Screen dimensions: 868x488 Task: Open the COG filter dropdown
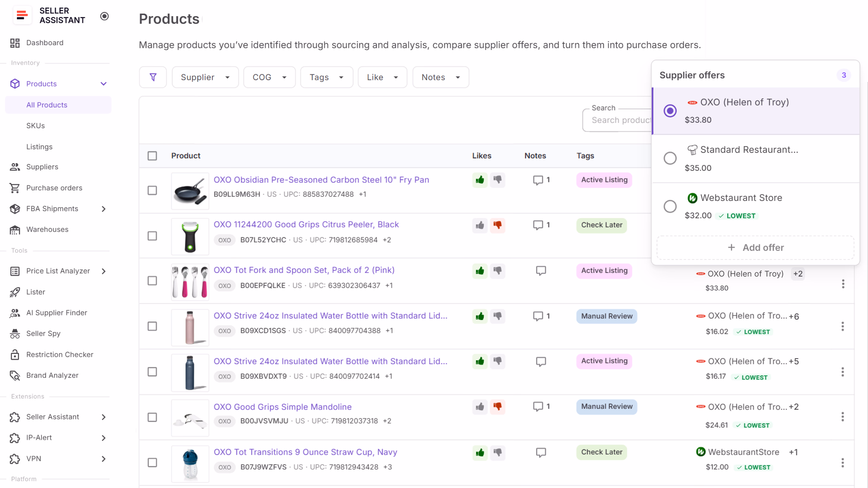pos(269,77)
